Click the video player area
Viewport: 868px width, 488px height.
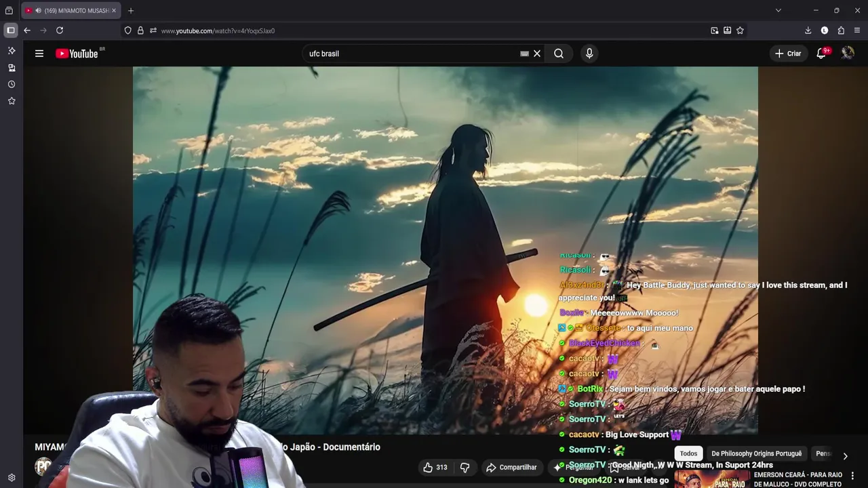[445, 249]
